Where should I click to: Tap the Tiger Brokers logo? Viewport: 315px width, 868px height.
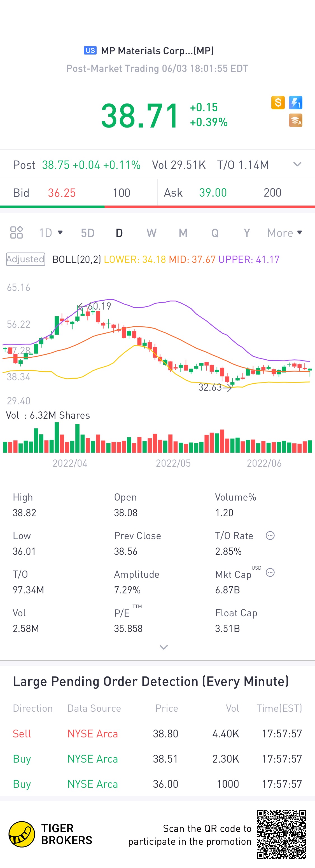tap(50, 834)
